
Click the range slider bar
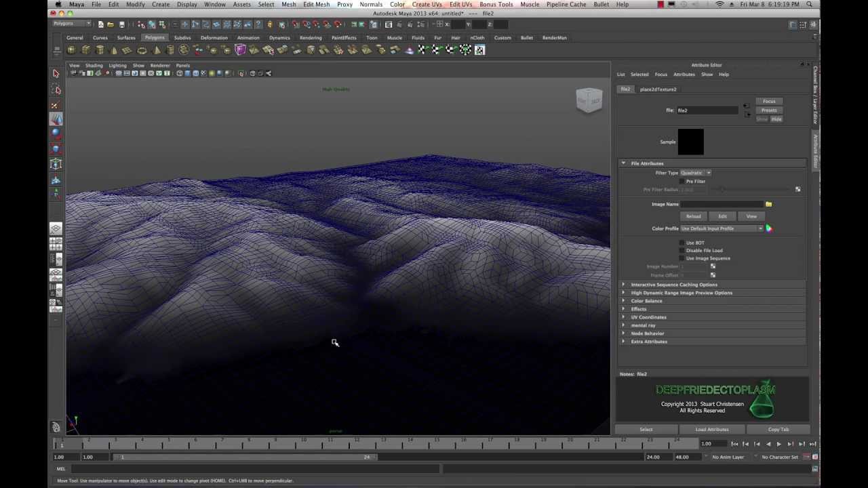click(x=245, y=457)
